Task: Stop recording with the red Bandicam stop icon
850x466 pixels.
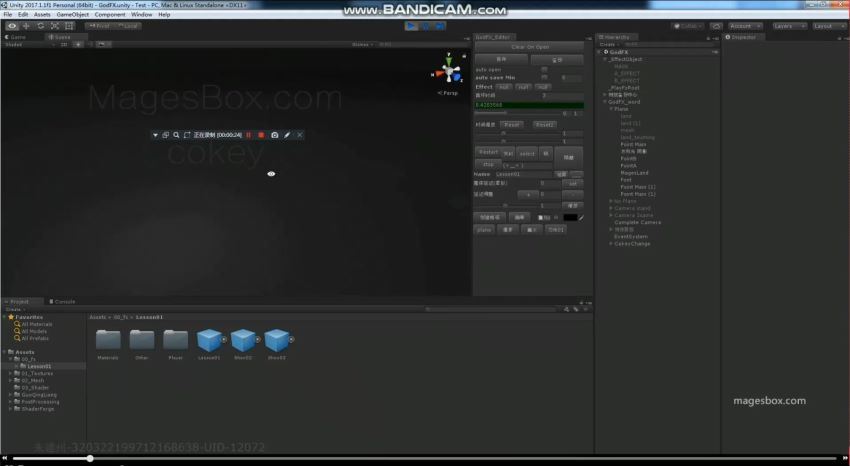Action: (x=261, y=135)
